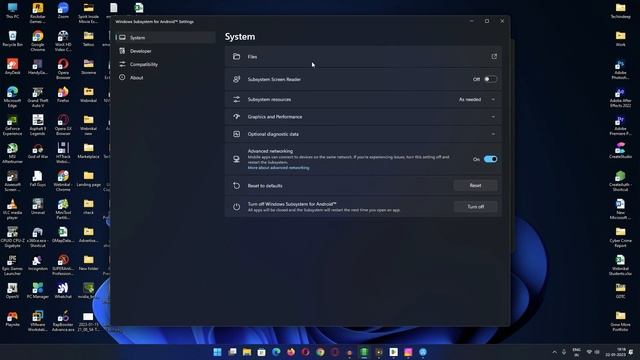Toggle Subsystem Screen Reader switch
This screenshot has height=360, width=640.
point(490,79)
